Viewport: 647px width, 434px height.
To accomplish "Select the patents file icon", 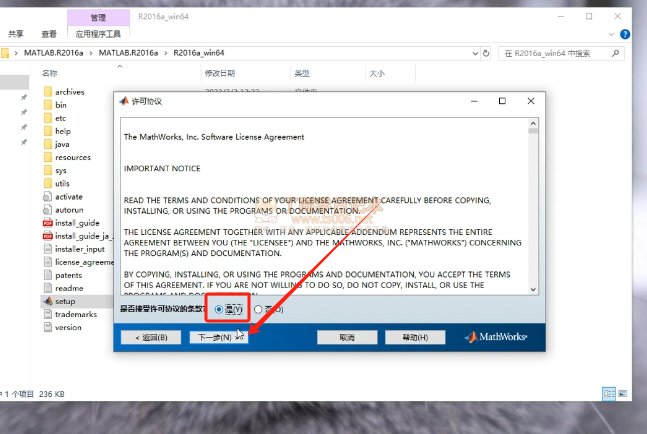I will (x=48, y=275).
